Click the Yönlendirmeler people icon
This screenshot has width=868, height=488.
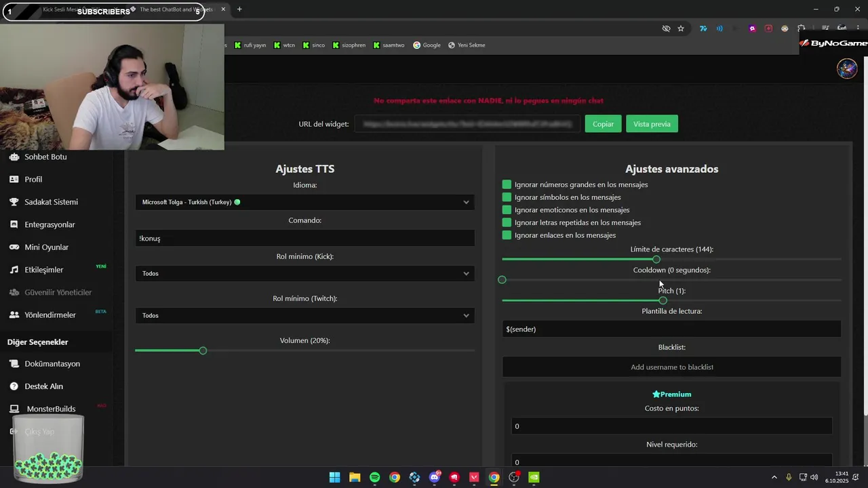click(14, 315)
